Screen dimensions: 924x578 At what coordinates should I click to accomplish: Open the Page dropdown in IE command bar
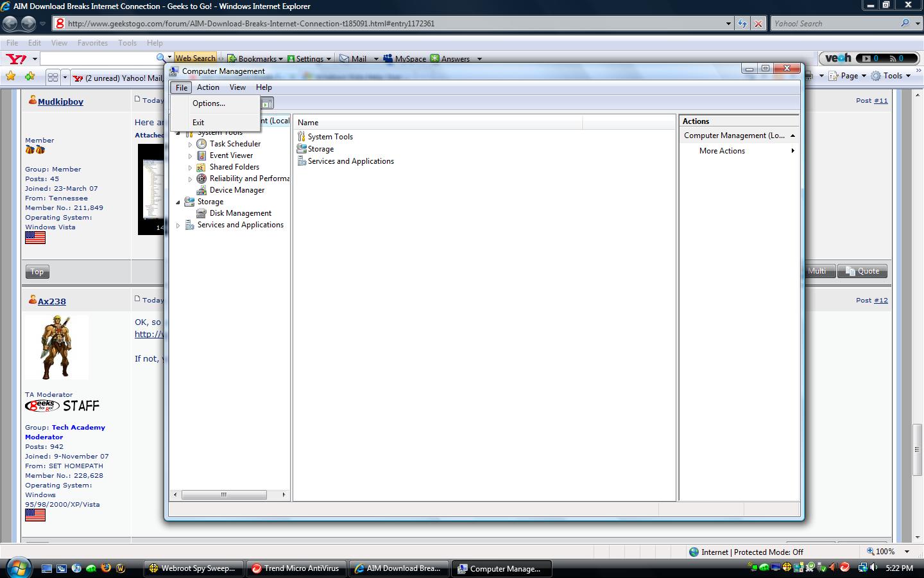coord(864,76)
